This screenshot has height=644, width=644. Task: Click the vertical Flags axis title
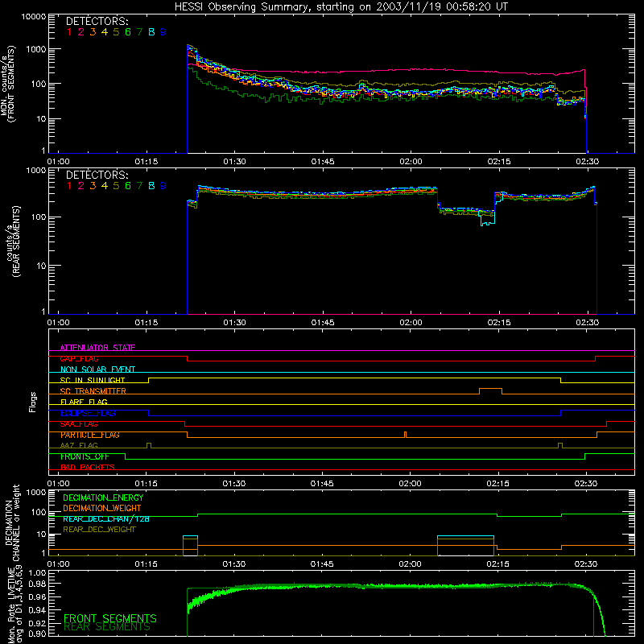click(33, 402)
